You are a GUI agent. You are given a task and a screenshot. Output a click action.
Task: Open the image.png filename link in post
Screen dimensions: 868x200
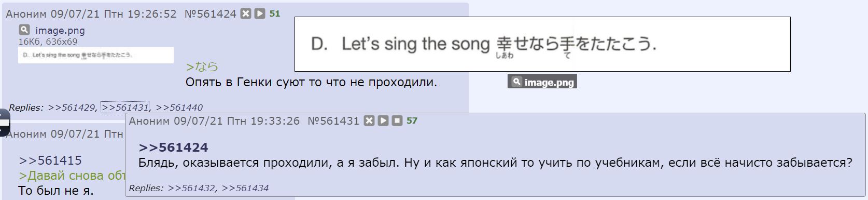click(60, 31)
